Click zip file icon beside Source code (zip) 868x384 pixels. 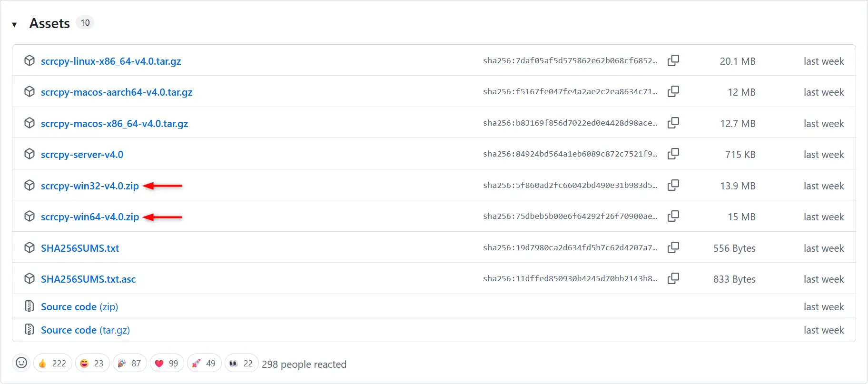tap(30, 306)
